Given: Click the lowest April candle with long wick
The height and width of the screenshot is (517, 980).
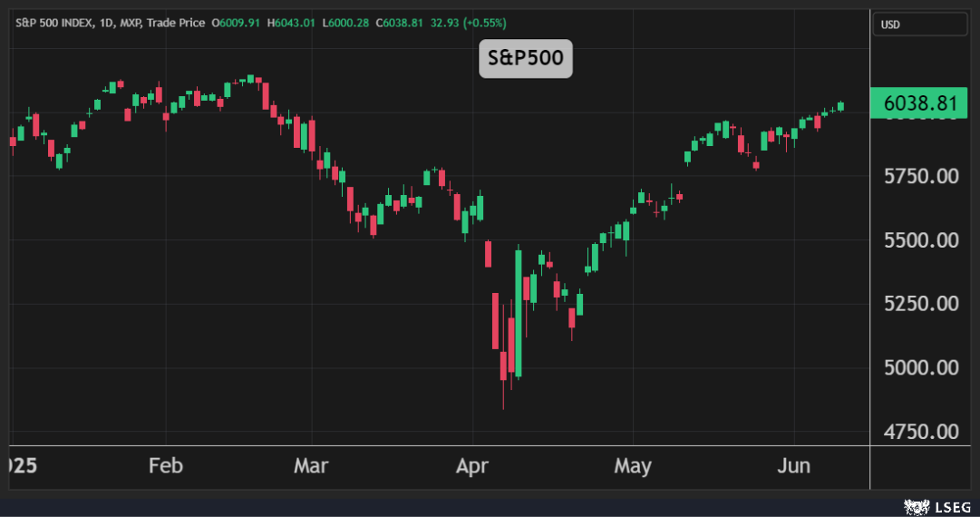Looking at the screenshot, I should [503, 366].
